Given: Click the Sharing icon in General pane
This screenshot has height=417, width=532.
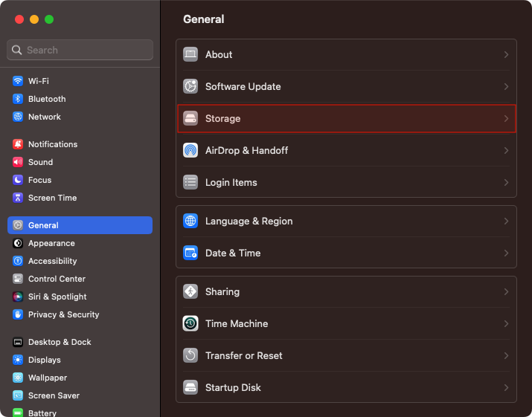Looking at the screenshot, I should click(190, 291).
